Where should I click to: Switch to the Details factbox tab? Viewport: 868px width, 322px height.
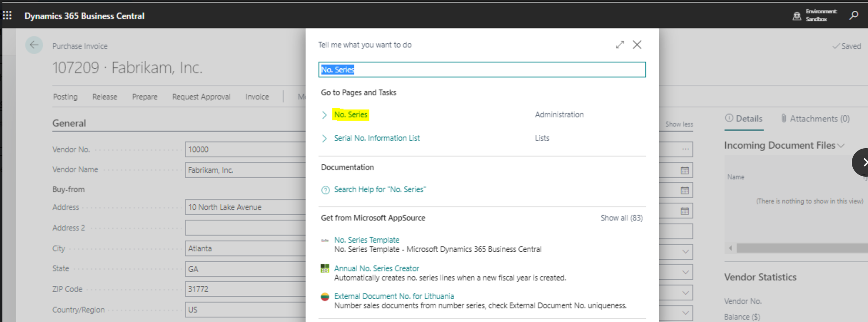pos(744,119)
